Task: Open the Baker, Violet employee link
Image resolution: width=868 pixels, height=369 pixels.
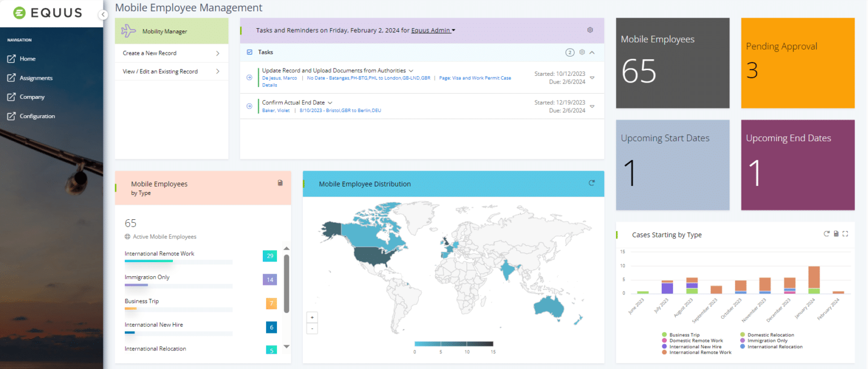Action: [276, 110]
